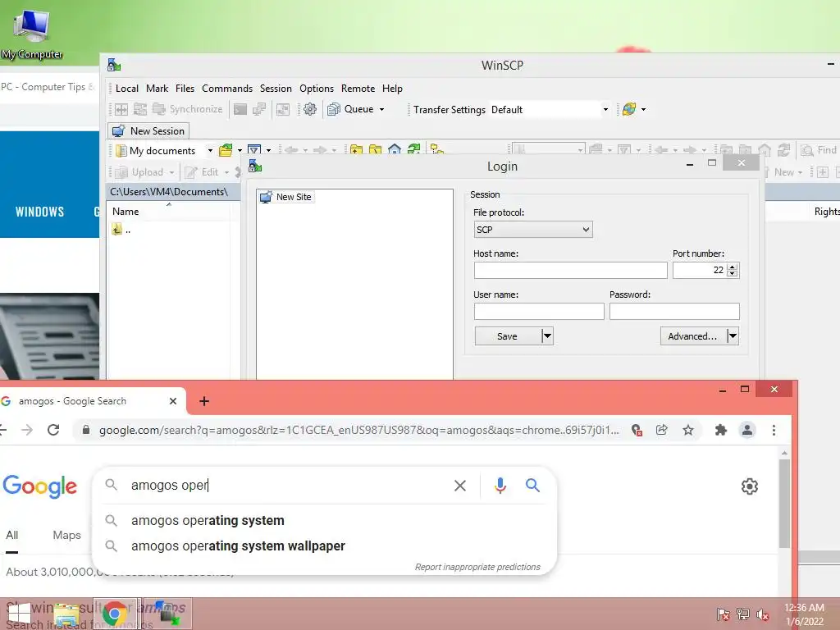This screenshot has height=630, width=840.
Task: Open the Files menu
Action: (x=185, y=89)
